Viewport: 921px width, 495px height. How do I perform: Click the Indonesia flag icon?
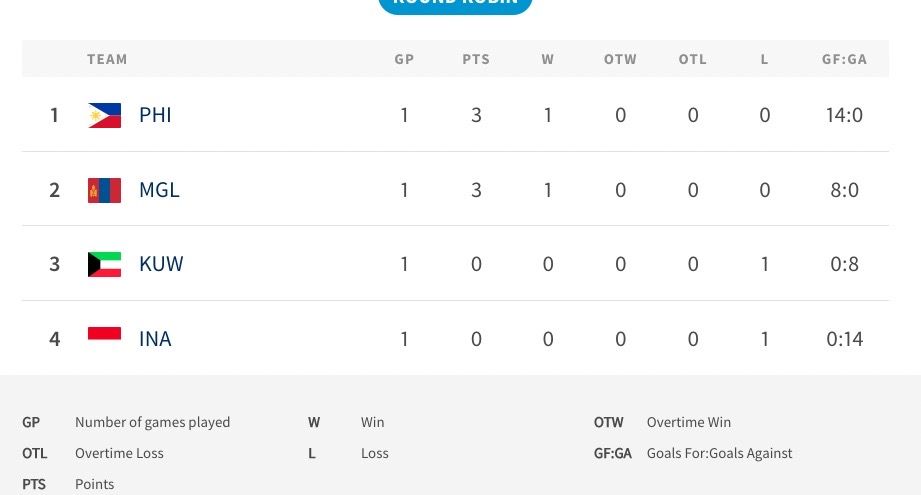(x=104, y=336)
